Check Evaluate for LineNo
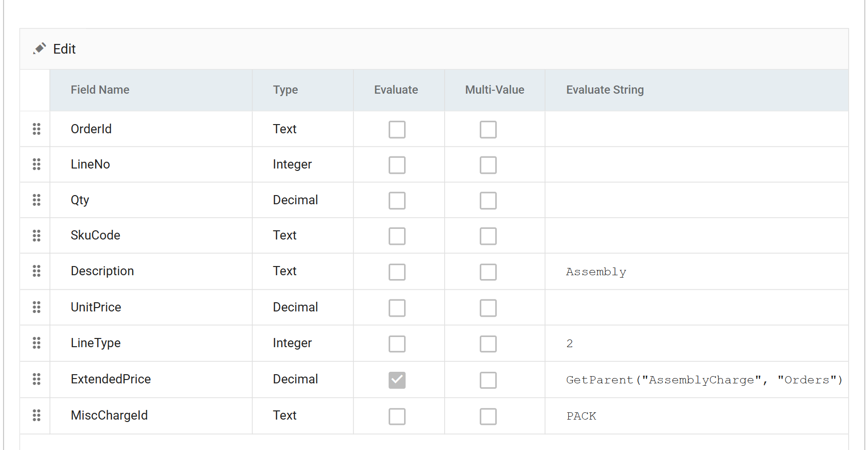 point(397,165)
